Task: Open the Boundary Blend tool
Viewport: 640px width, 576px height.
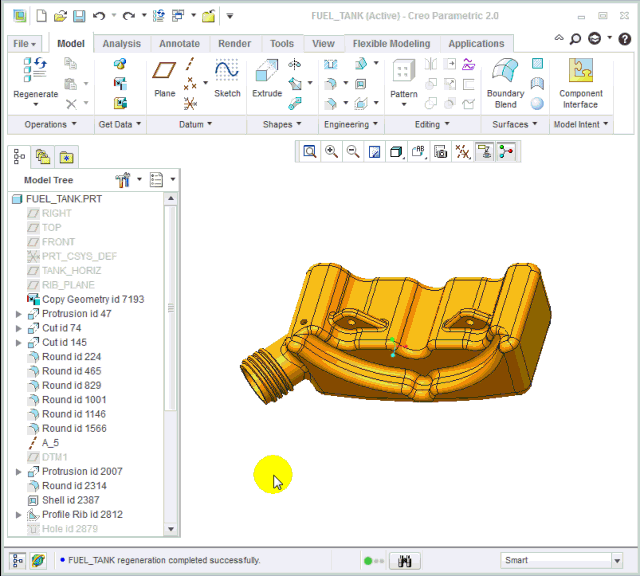Action: (505, 70)
